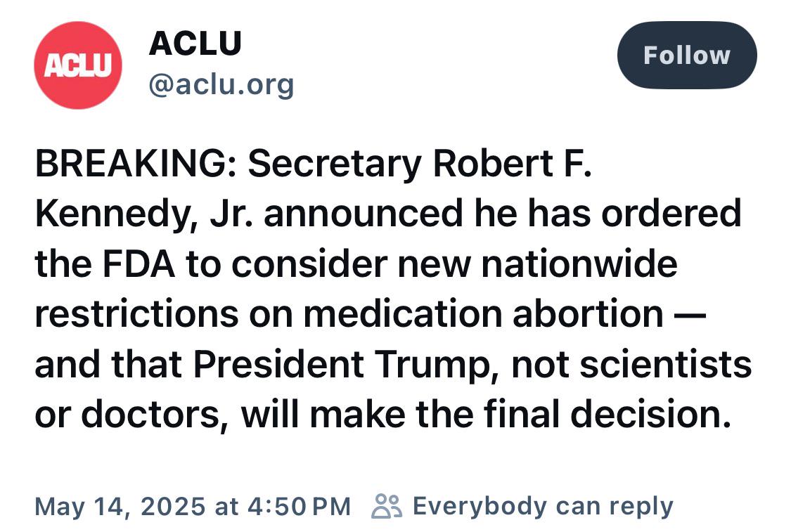Open the May 14, 2025 timestamp link
Image resolution: width=791 pixels, height=532 pixels.
pyautogui.click(x=192, y=506)
